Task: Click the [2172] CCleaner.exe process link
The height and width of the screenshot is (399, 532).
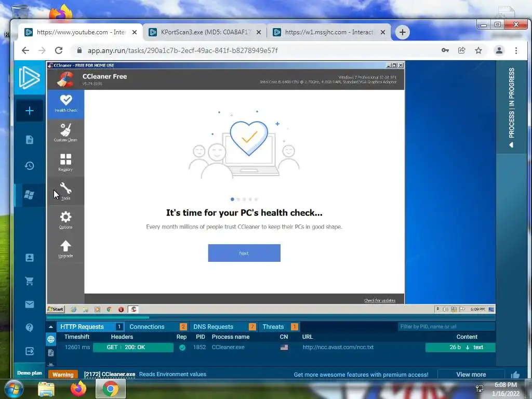Action: (x=110, y=374)
